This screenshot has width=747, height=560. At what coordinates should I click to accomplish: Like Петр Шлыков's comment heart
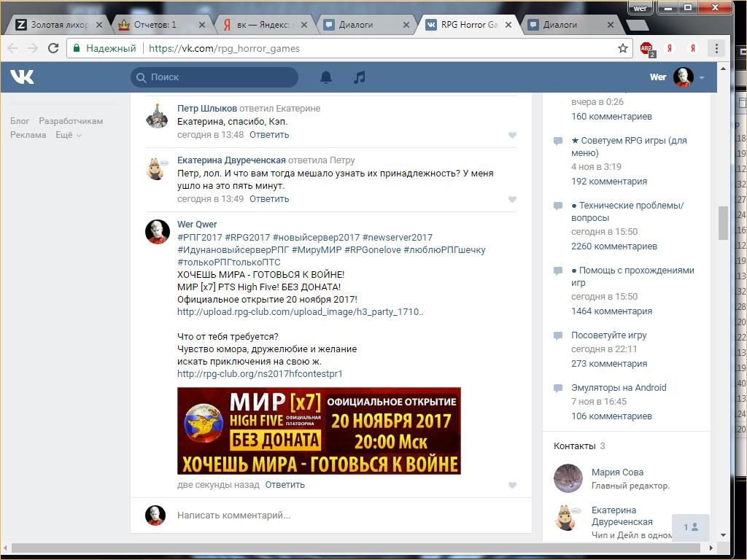pos(512,135)
